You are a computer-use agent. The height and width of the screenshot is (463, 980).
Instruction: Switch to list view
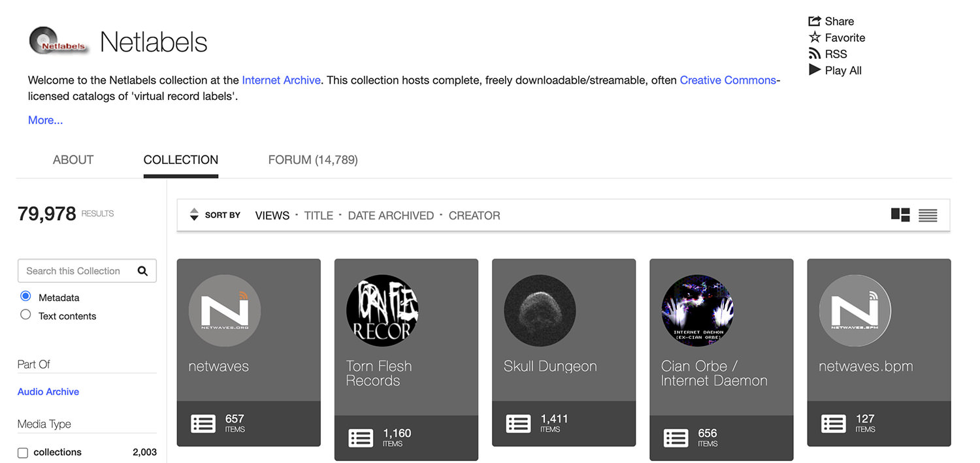(x=928, y=216)
